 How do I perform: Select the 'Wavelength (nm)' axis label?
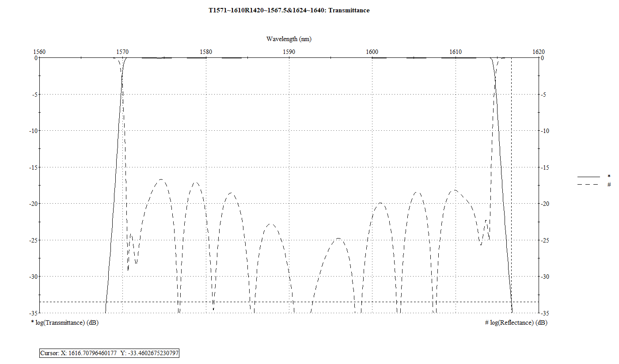[289, 39]
